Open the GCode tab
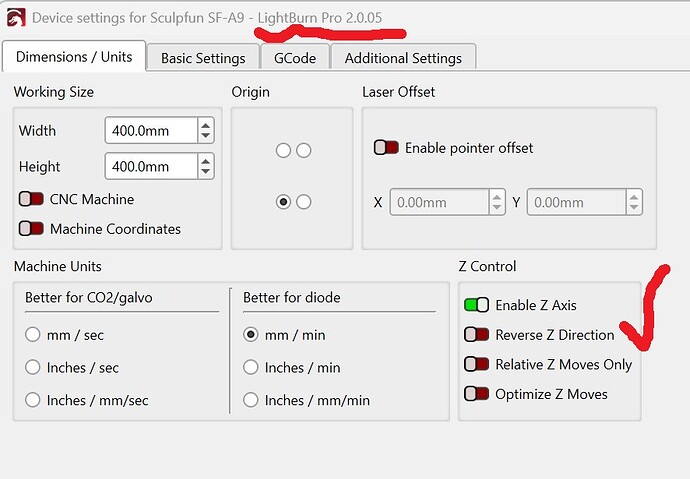690x479 pixels. [x=295, y=58]
